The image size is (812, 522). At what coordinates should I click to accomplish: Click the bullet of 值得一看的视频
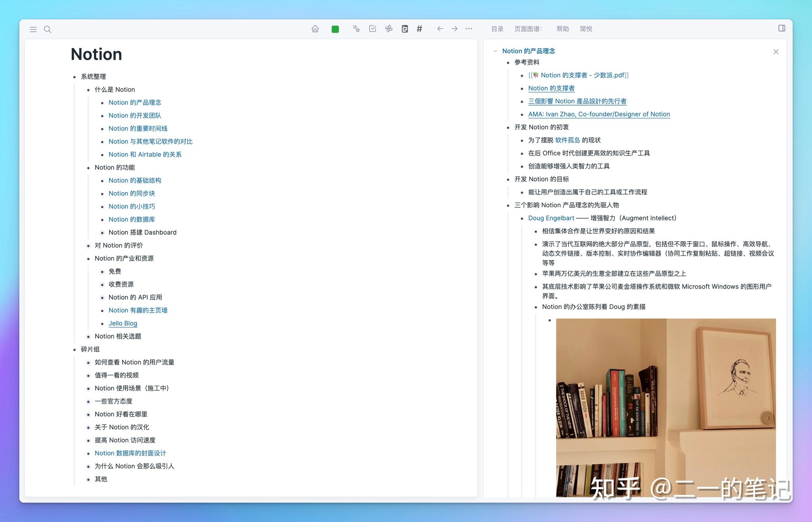coord(88,376)
